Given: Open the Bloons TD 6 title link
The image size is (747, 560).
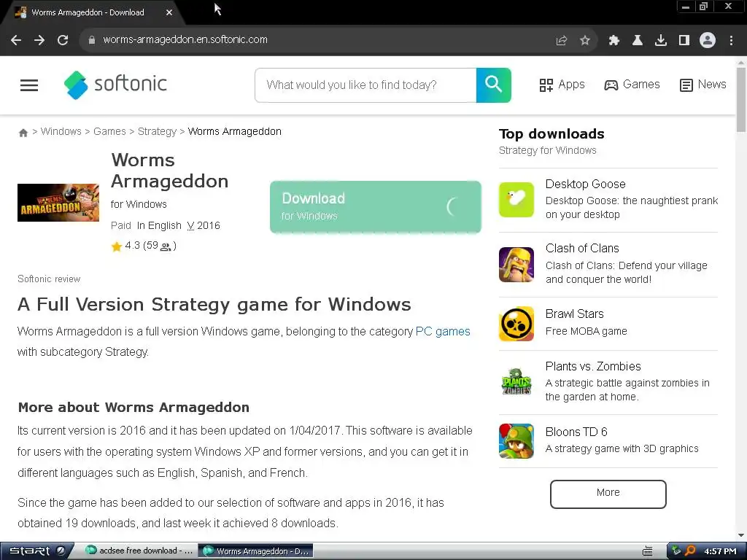Looking at the screenshot, I should (576, 432).
